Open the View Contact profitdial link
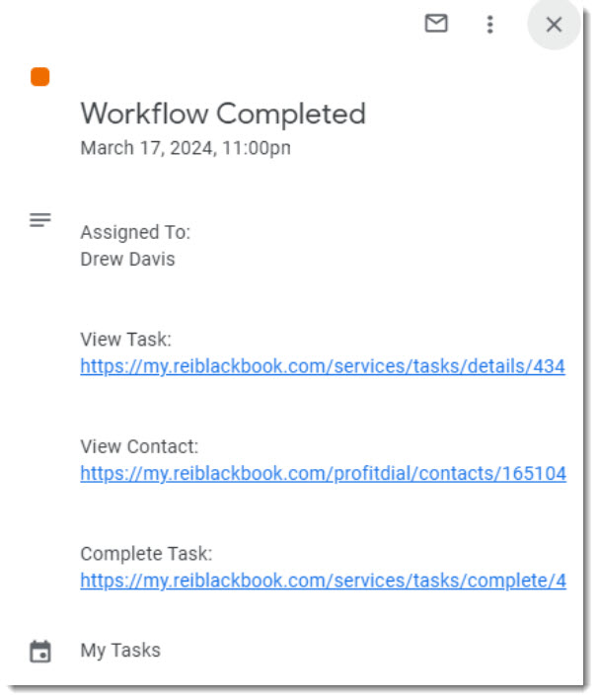 323,474
